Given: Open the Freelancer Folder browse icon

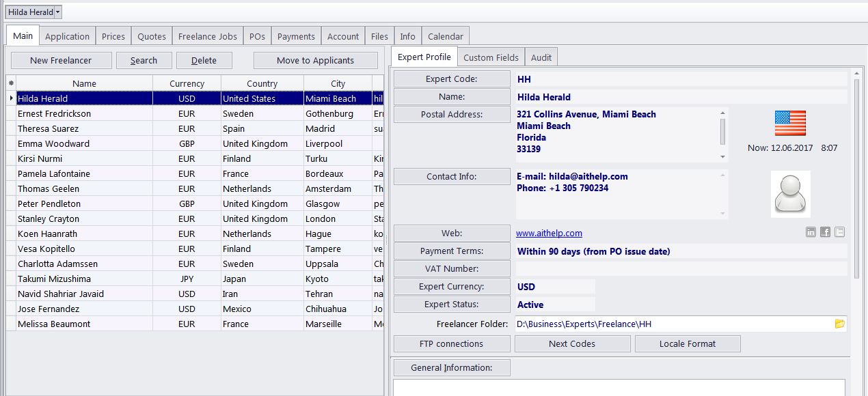Looking at the screenshot, I should click(839, 324).
